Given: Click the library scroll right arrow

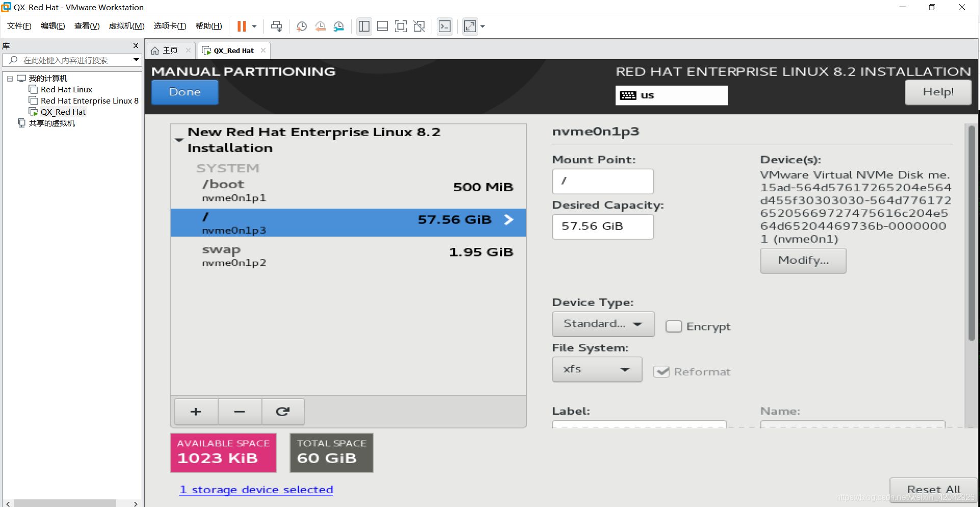Looking at the screenshot, I should 135,503.
